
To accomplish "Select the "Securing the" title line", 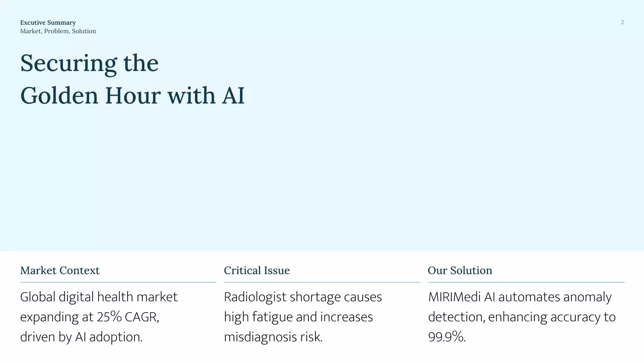I will coord(90,63).
